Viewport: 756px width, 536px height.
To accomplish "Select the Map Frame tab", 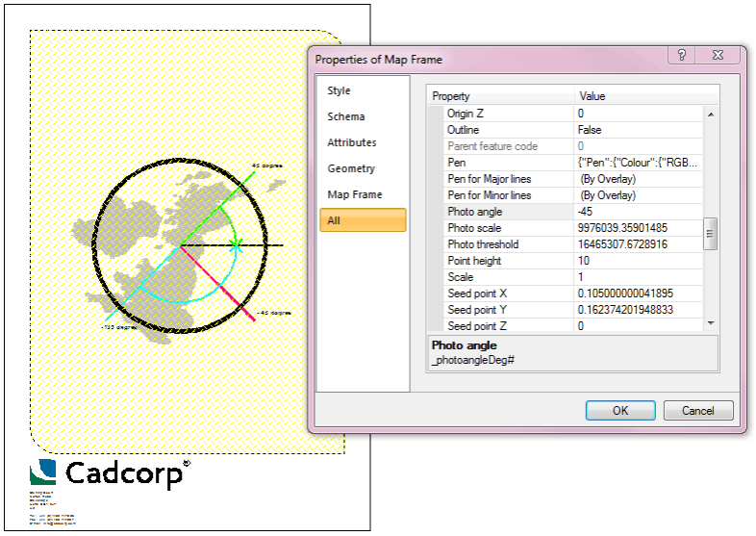I will pyautogui.click(x=355, y=194).
